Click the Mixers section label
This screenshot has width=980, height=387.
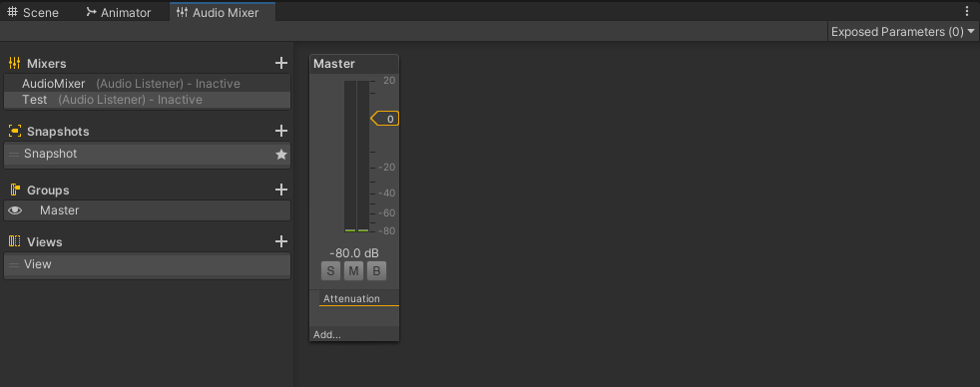46,64
